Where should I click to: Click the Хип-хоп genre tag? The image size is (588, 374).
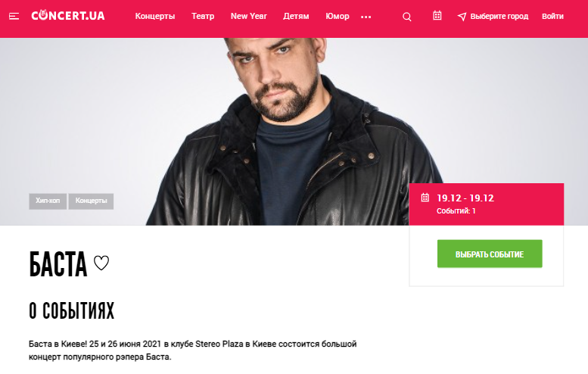(x=48, y=201)
